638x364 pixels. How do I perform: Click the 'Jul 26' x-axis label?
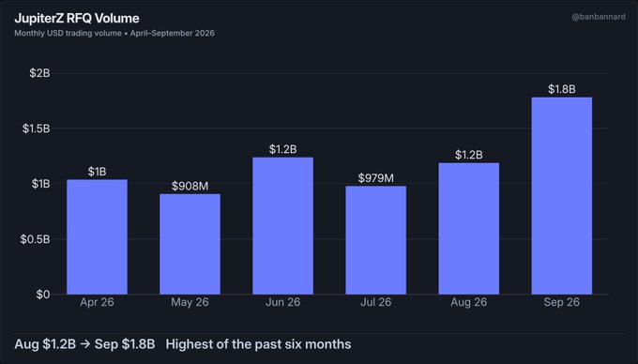pos(376,302)
